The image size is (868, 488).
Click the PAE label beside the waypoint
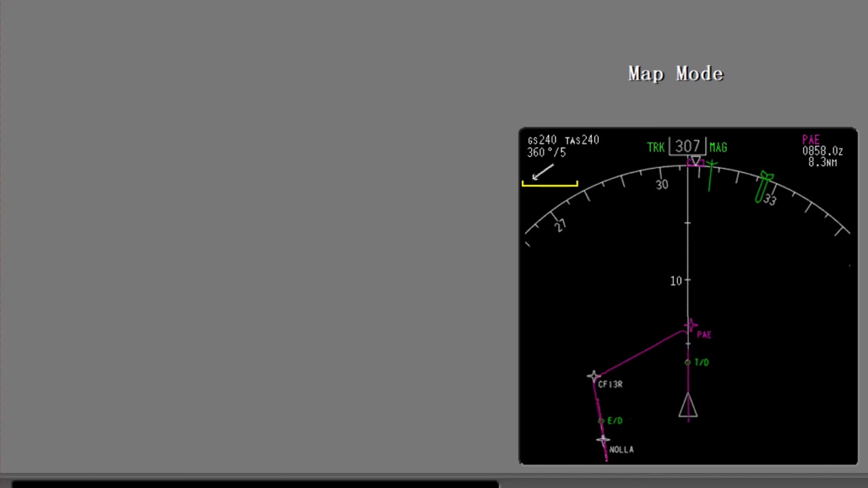click(704, 335)
